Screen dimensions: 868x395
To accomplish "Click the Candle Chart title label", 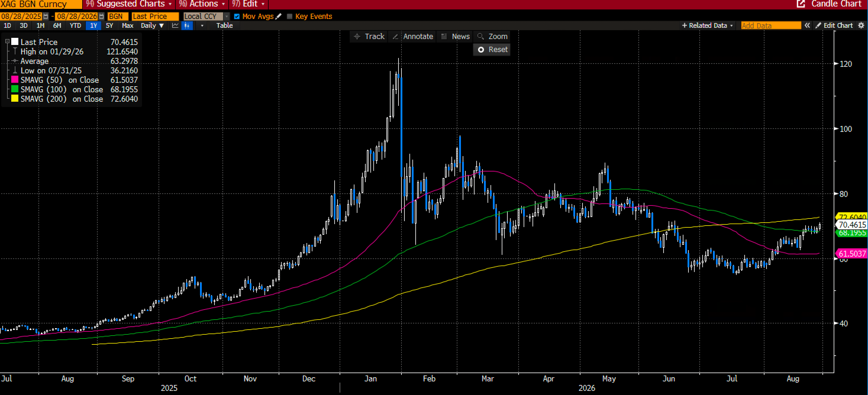I will click(x=836, y=4).
